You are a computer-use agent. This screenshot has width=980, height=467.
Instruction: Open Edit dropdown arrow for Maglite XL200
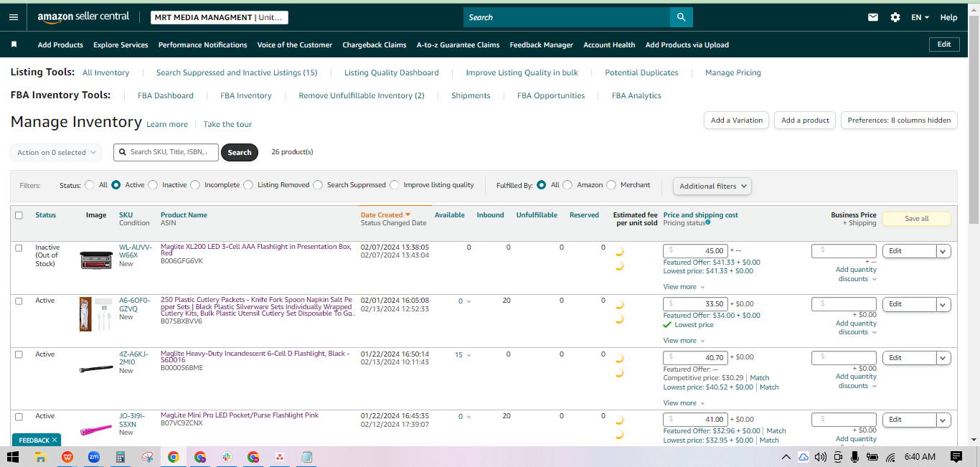(x=943, y=251)
